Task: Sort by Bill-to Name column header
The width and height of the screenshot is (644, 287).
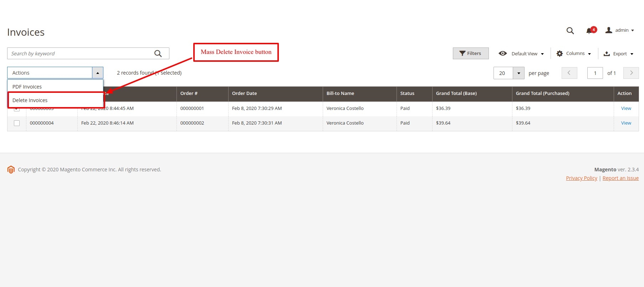Action: pos(359,94)
